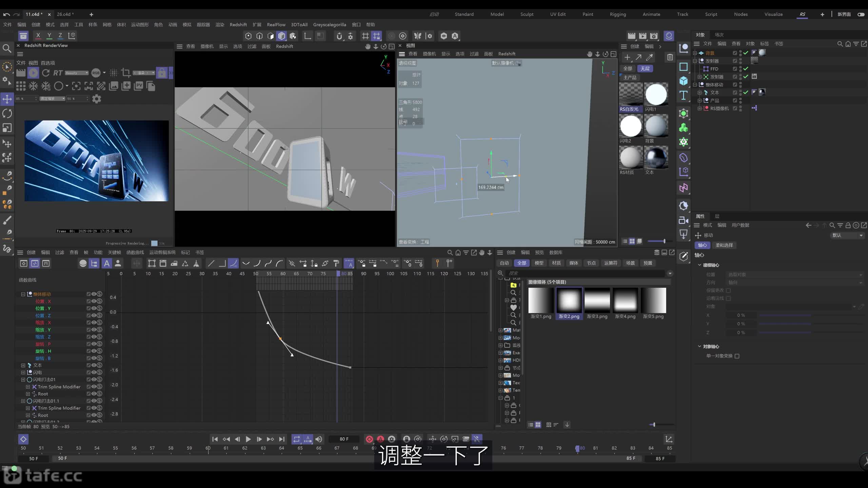Toggle 新界面 switch
The image size is (868, 488).
pos(861,14)
